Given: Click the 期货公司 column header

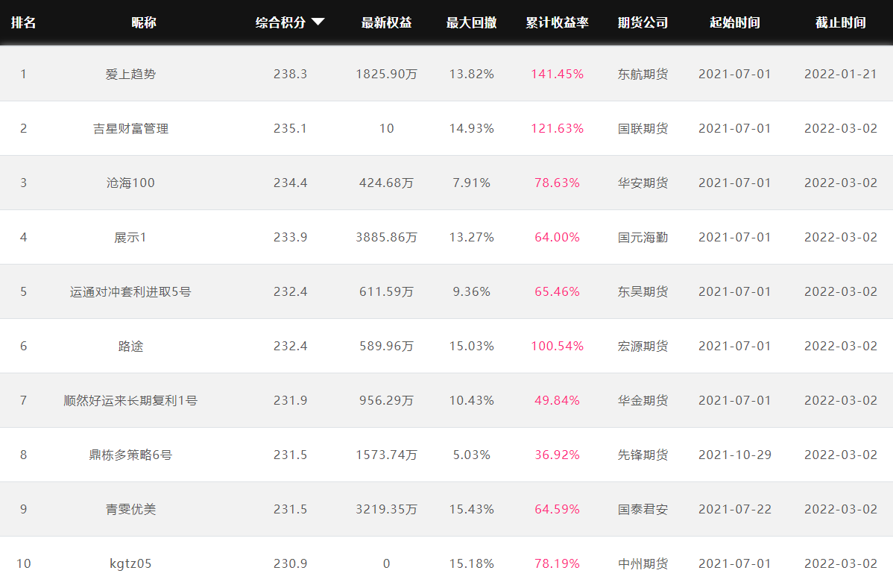Looking at the screenshot, I should point(643,23).
